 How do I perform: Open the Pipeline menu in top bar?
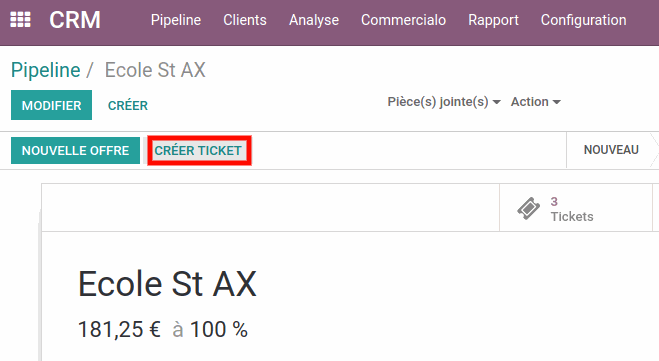pos(176,20)
